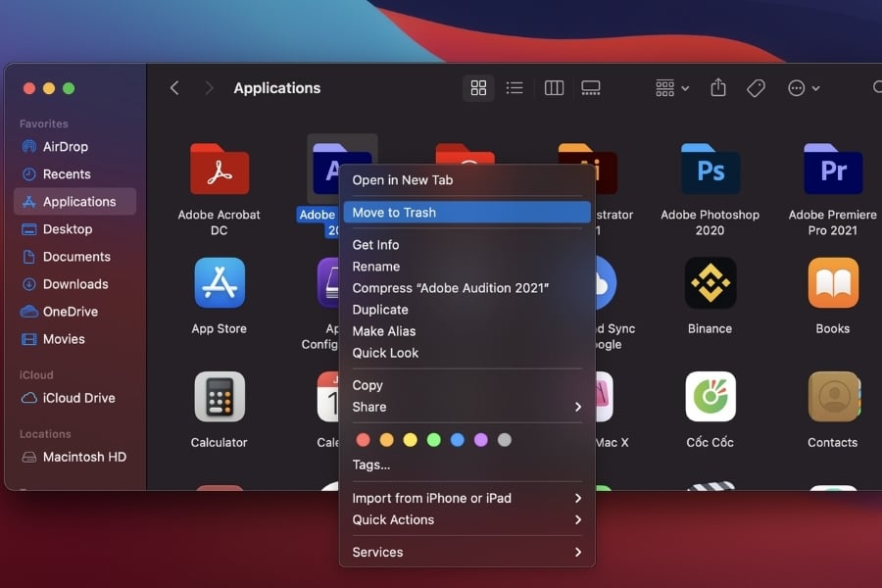The width and height of the screenshot is (882, 588).
Task: Go to iCloud Drive in sidebar
Action: coord(78,398)
